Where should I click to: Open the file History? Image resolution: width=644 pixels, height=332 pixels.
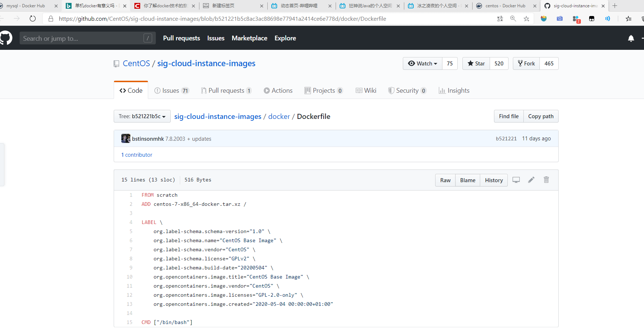tap(494, 180)
